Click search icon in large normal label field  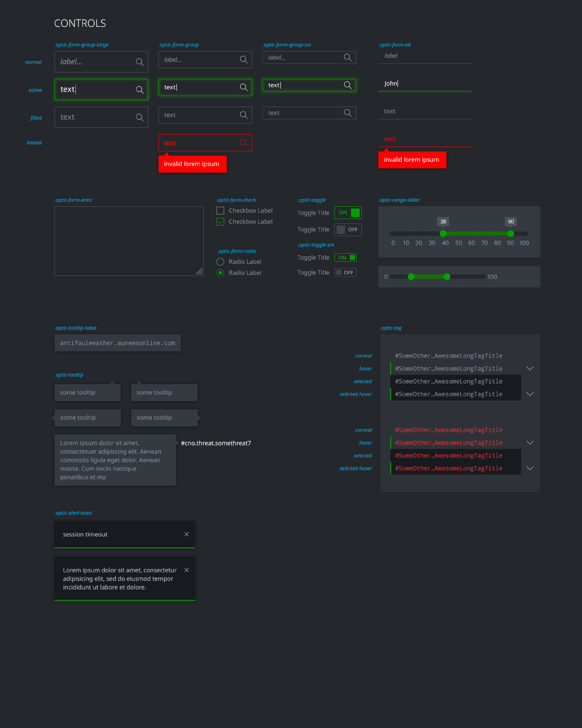(140, 62)
